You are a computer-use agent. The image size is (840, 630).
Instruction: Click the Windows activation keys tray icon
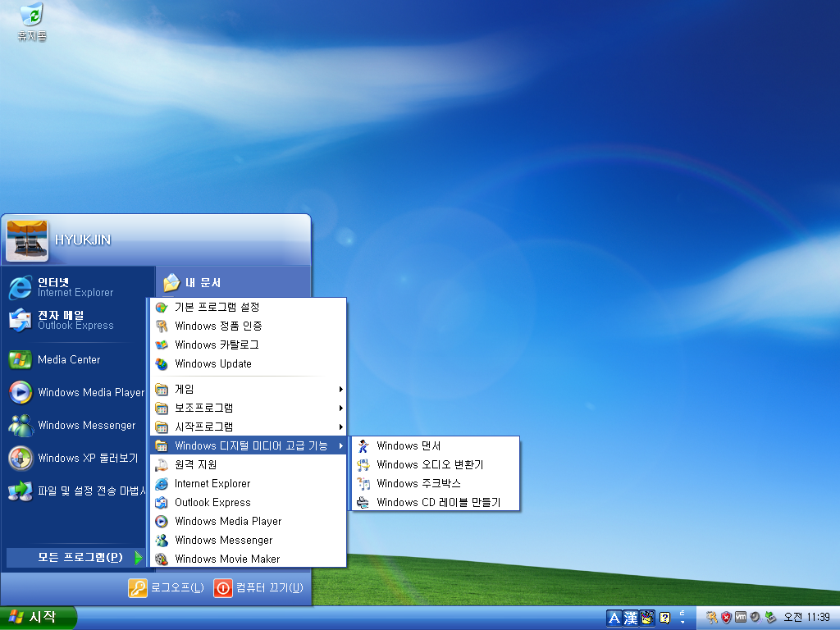pos(711,618)
